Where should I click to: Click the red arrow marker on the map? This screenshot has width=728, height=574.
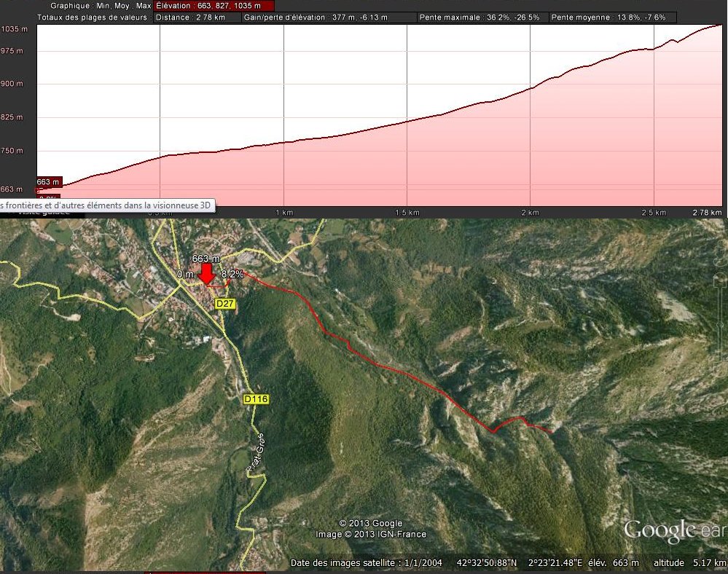coord(206,274)
